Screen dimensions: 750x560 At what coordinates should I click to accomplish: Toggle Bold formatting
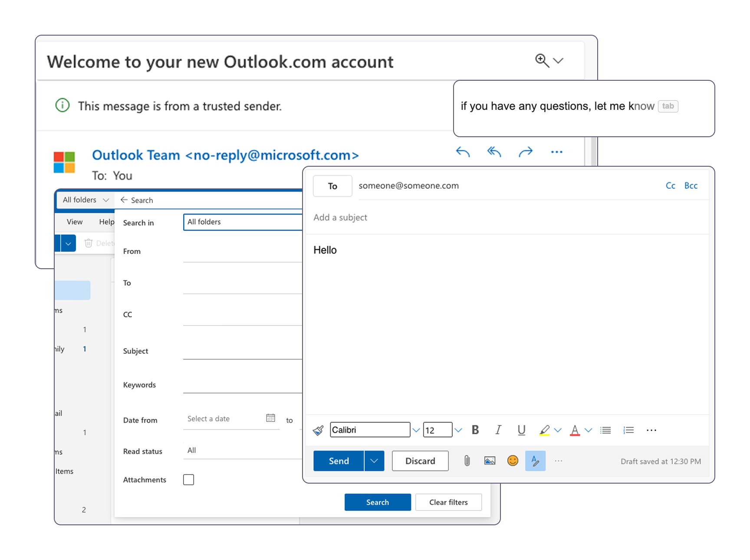click(x=475, y=430)
